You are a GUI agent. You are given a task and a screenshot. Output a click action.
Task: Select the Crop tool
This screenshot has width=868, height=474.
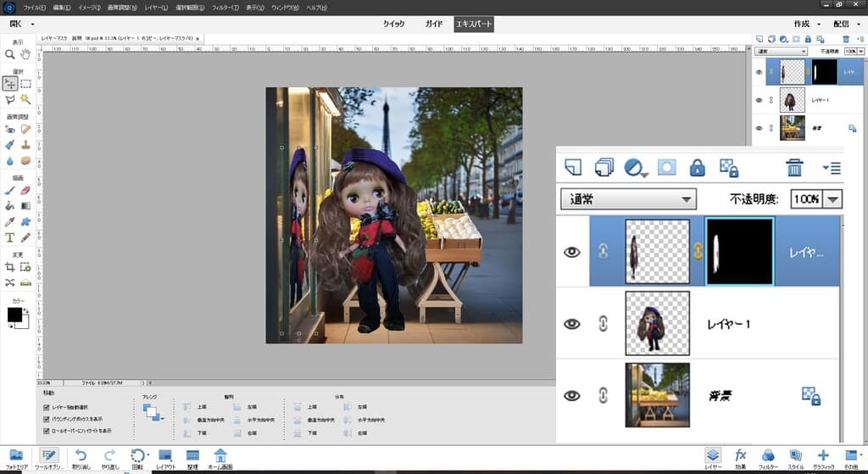click(x=10, y=267)
